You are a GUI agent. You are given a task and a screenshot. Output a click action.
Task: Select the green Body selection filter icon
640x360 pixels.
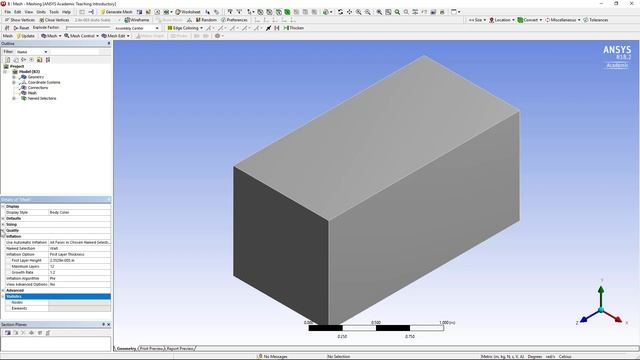[x=287, y=12]
